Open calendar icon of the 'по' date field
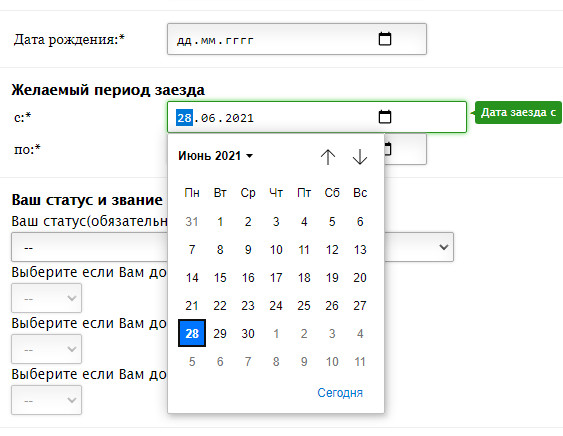This screenshot has width=563, height=436. coord(387,149)
